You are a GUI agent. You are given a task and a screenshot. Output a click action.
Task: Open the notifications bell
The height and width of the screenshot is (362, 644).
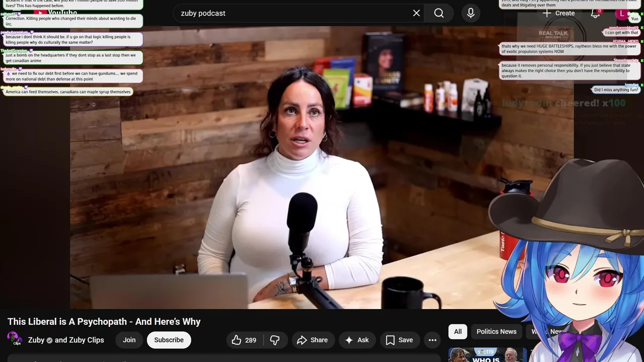(595, 13)
